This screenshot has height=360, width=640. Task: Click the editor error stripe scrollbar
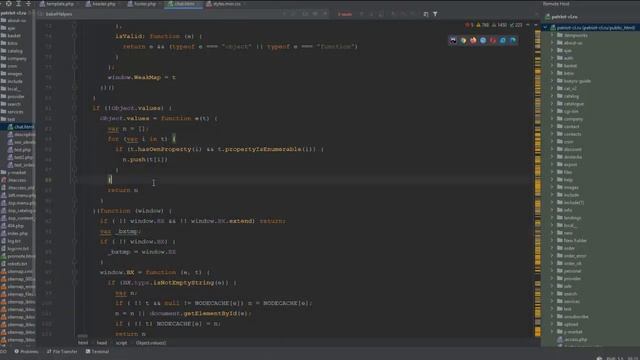tap(538, 183)
